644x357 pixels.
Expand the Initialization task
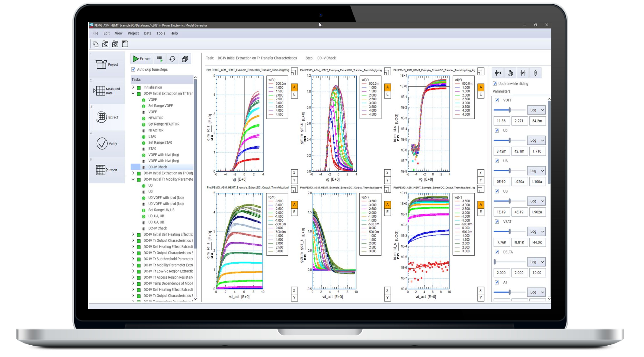(133, 87)
